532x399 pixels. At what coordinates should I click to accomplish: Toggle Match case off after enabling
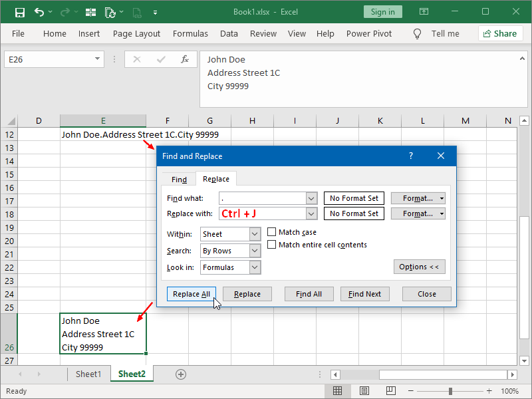coord(272,231)
